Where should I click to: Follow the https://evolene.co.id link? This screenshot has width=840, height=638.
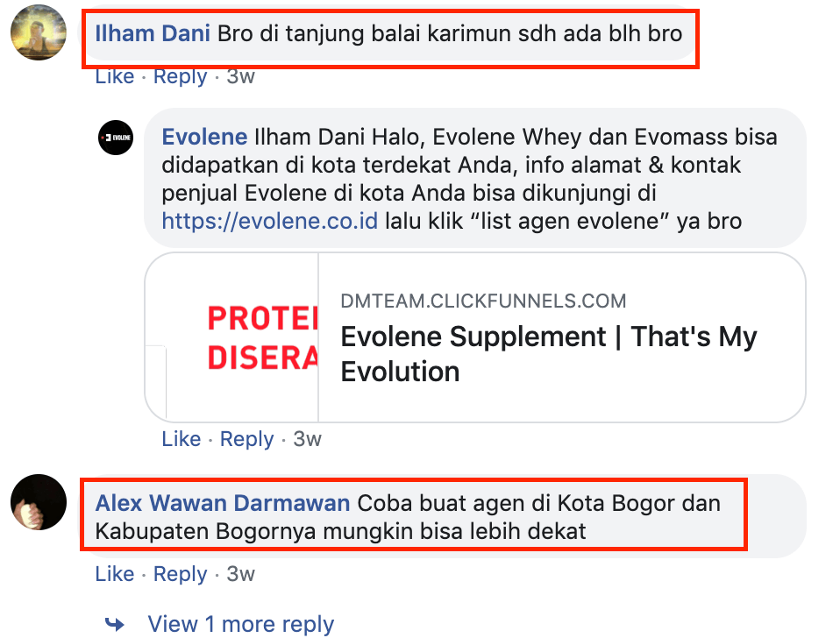point(270,221)
